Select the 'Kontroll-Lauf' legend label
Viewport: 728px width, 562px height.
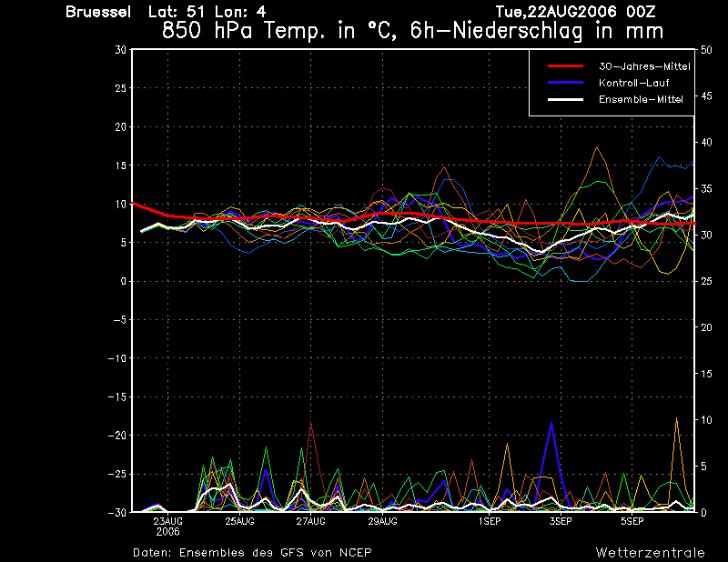click(x=633, y=83)
